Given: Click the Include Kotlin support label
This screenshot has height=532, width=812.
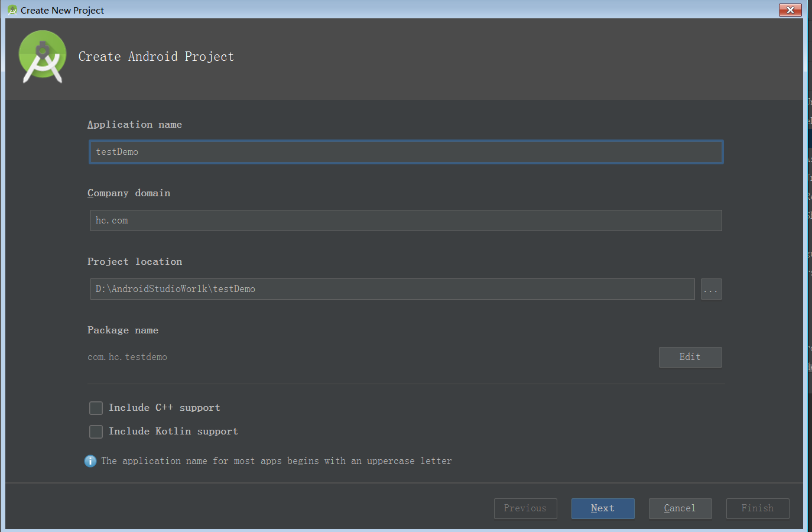Looking at the screenshot, I should [x=173, y=432].
